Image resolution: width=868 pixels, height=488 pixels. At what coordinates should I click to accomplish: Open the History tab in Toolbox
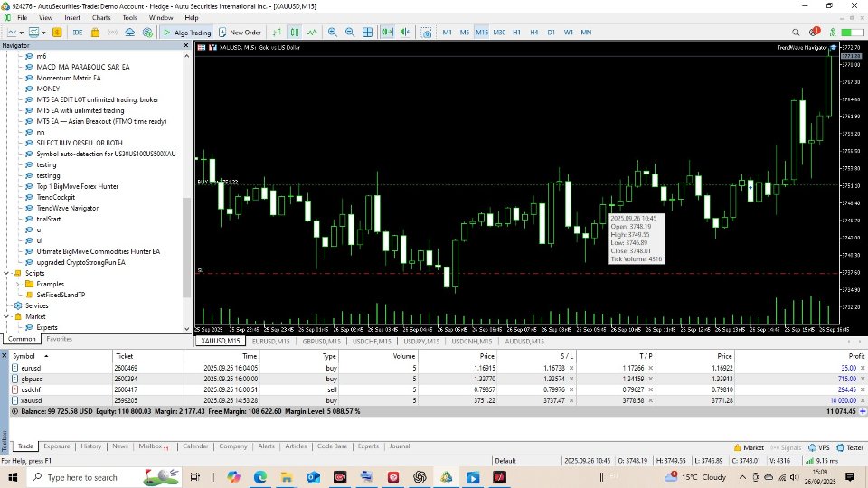coord(90,446)
